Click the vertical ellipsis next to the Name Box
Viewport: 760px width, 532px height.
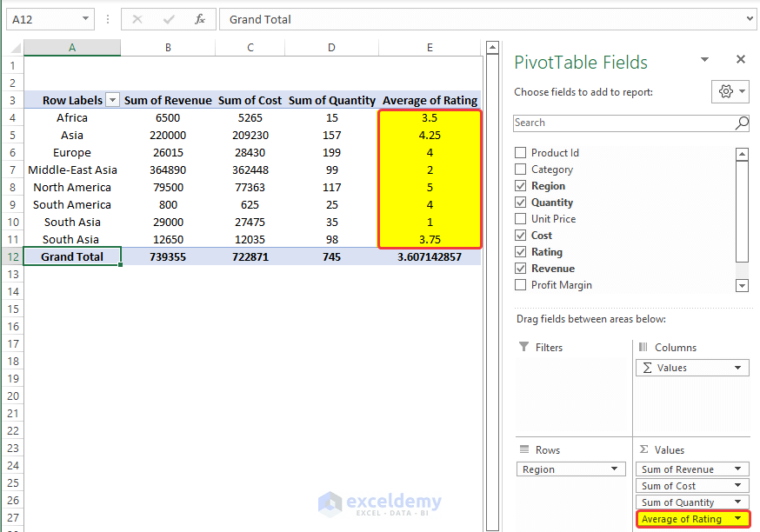107,19
